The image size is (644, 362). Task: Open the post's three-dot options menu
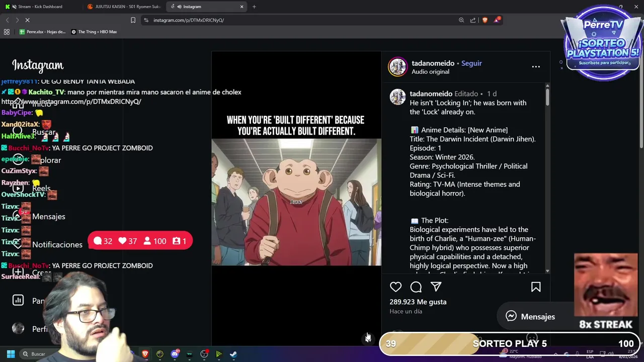coord(536,66)
